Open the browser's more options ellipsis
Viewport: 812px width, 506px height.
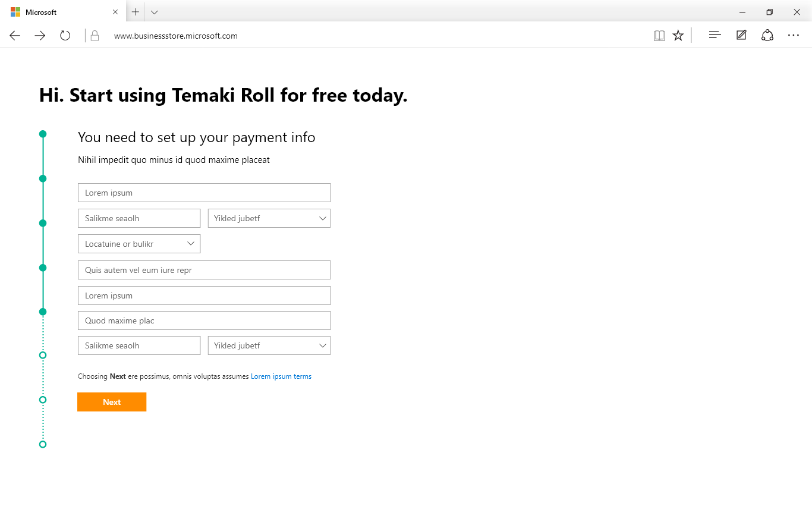point(794,36)
